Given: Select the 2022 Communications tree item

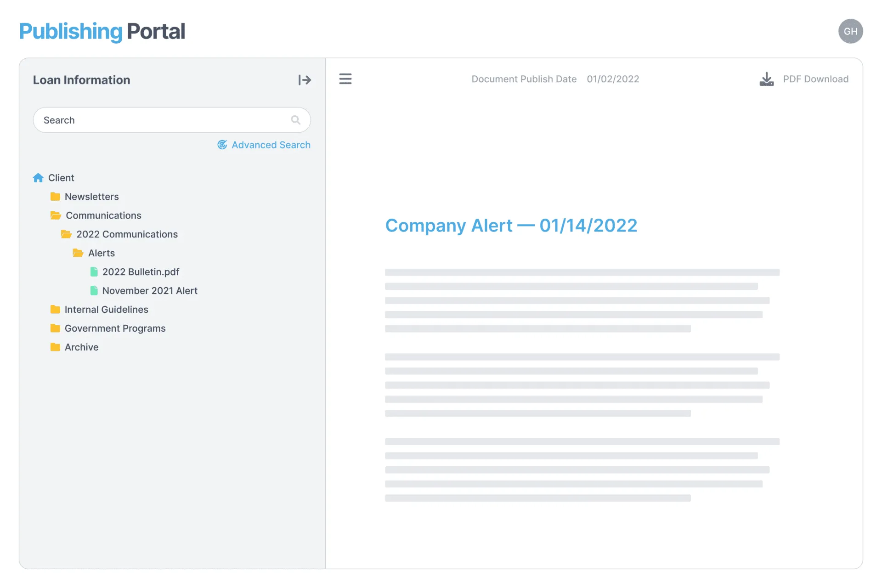Looking at the screenshot, I should tap(127, 234).
